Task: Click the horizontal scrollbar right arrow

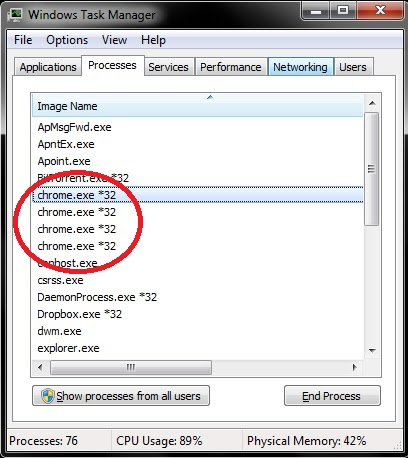Action: coord(354,367)
